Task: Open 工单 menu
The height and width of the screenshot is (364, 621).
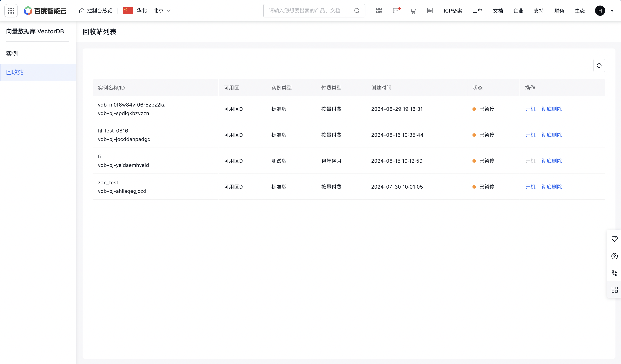Action: (x=477, y=11)
